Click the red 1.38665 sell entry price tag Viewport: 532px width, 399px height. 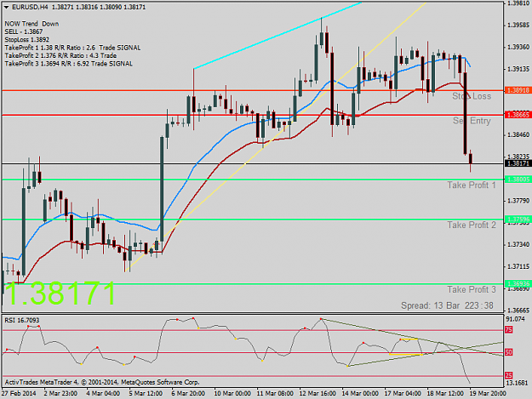point(518,115)
